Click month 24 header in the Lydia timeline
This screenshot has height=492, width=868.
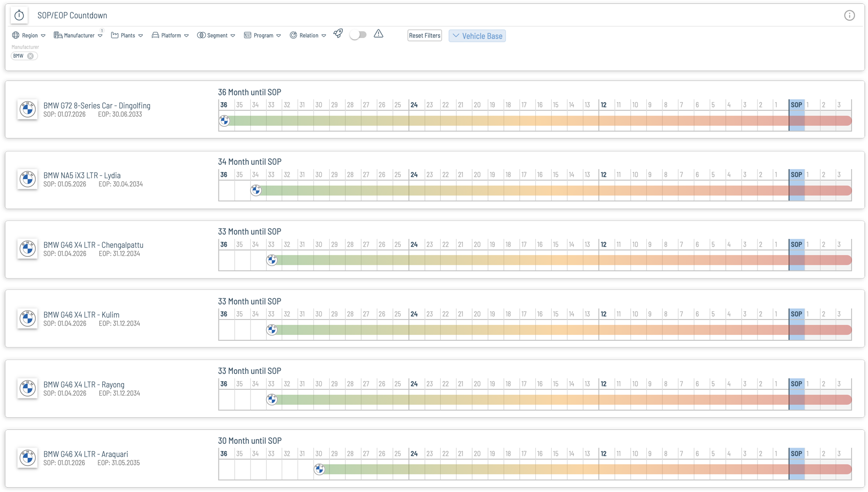[x=414, y=174]
